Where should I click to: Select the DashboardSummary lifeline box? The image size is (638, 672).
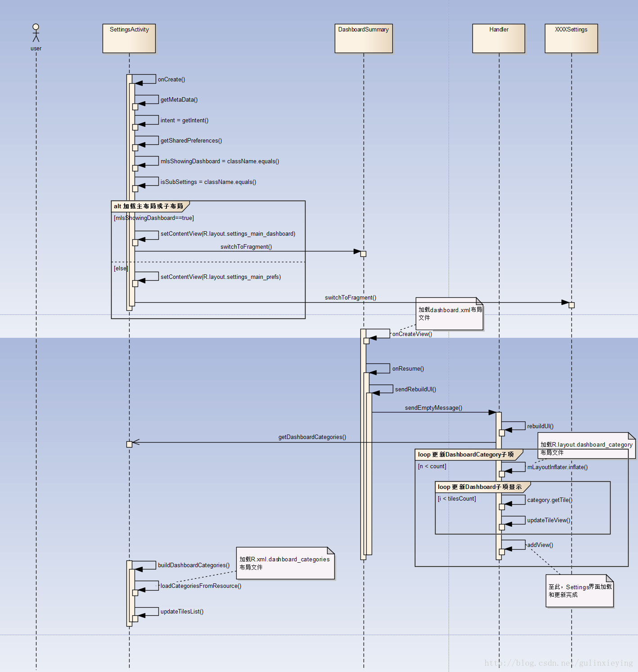364,38
